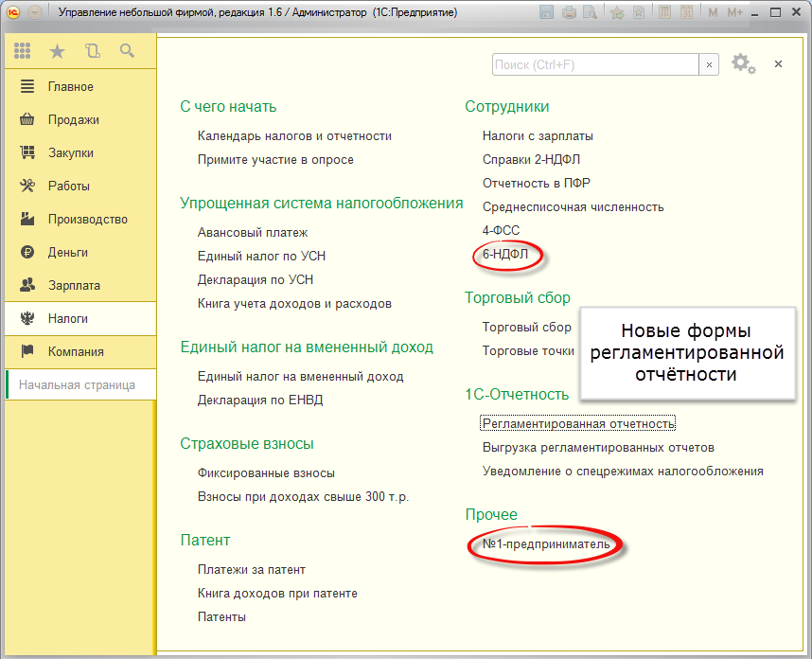Open the Закупки section
This screenshot has height=659, width=812.
[x=80, y=152]
